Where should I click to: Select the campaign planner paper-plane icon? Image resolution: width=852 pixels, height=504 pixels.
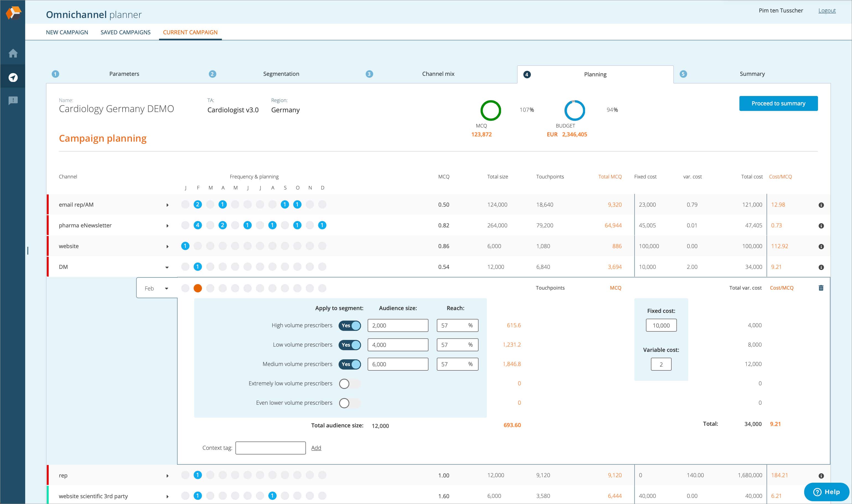(x=13, y=77)
